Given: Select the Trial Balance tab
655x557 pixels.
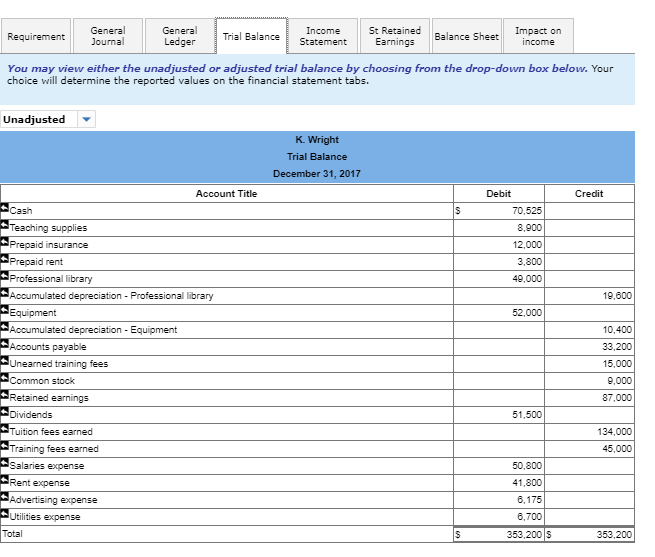Looking at the screenshot, I should pyautogui.click(x=251, y=36).
